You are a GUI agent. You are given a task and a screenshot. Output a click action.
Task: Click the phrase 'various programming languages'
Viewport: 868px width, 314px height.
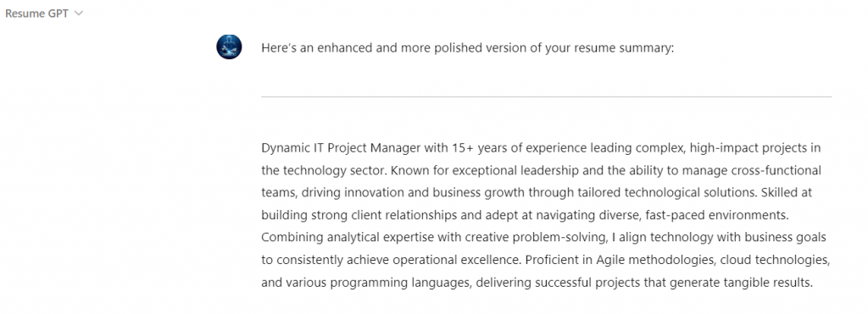point(377,283)
